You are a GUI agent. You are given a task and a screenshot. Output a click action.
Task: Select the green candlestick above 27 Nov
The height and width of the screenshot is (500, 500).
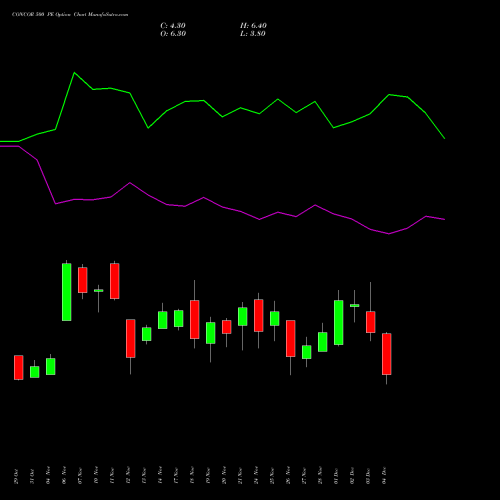(307, 352)
